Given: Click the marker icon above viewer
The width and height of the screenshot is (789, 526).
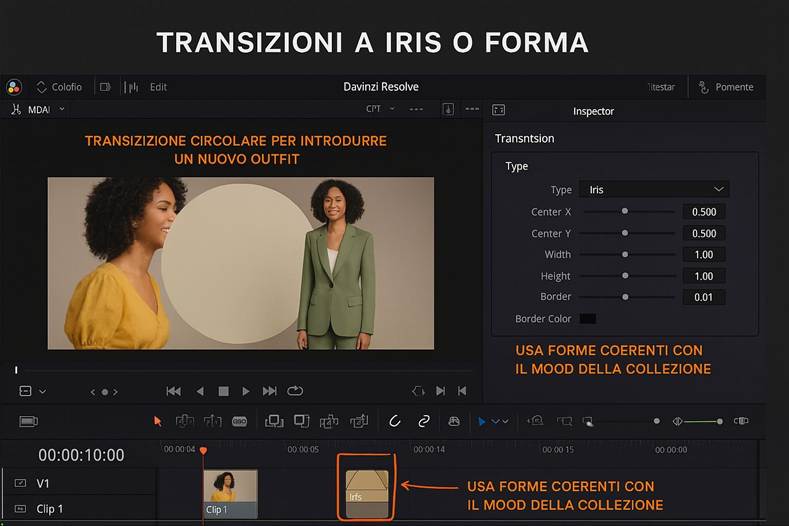Looking at the screenshot, I should (x=448, y=109).
